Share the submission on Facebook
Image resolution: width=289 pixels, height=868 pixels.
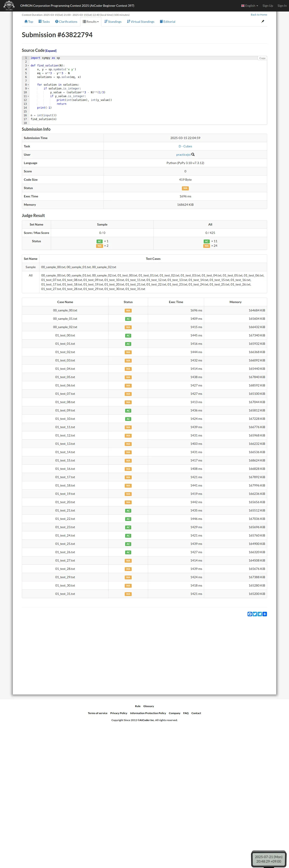click(250, 614)
